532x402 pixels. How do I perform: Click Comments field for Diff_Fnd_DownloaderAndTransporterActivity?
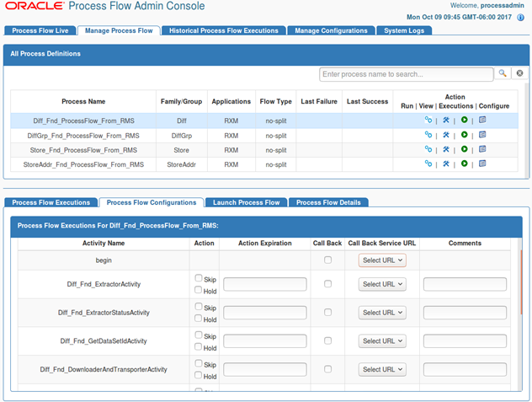tap(465, 370)
